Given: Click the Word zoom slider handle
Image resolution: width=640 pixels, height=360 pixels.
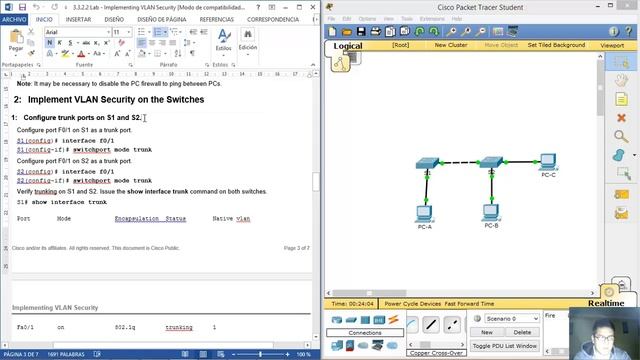Looking at the screenshot, I should pyautogui.click(x=260, y=354).
